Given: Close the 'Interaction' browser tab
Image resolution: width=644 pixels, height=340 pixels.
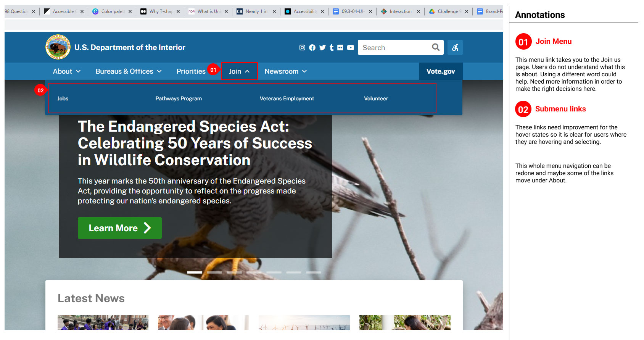Looking at the screenshot, I should 419,11.
